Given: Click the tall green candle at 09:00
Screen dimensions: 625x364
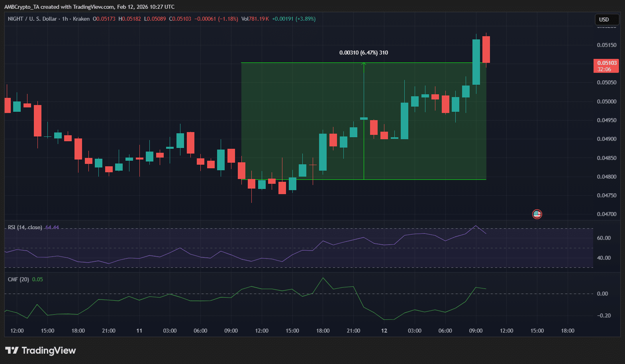Looking at the screenshot, I should [x=476, y=62].
